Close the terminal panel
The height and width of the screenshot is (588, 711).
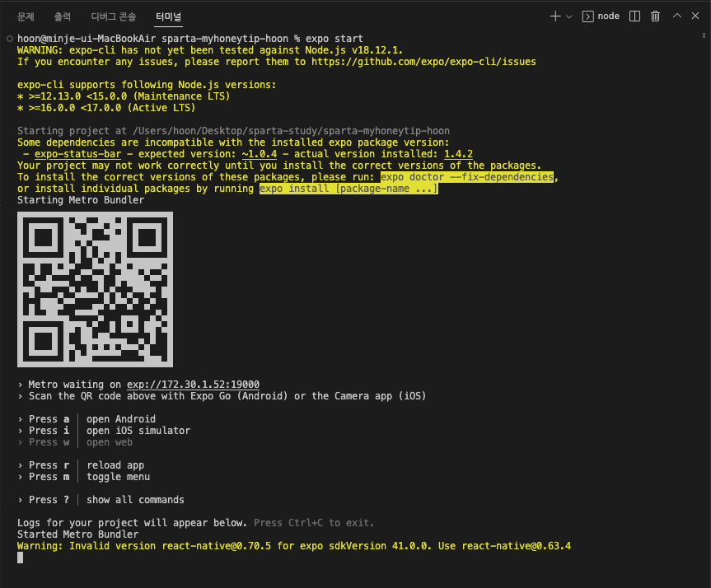click(x=695, y=16)
